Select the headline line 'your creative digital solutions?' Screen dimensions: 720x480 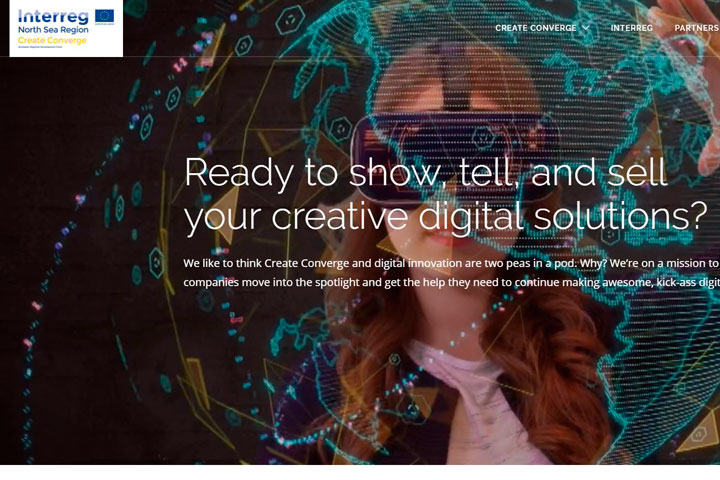[445, 216]
